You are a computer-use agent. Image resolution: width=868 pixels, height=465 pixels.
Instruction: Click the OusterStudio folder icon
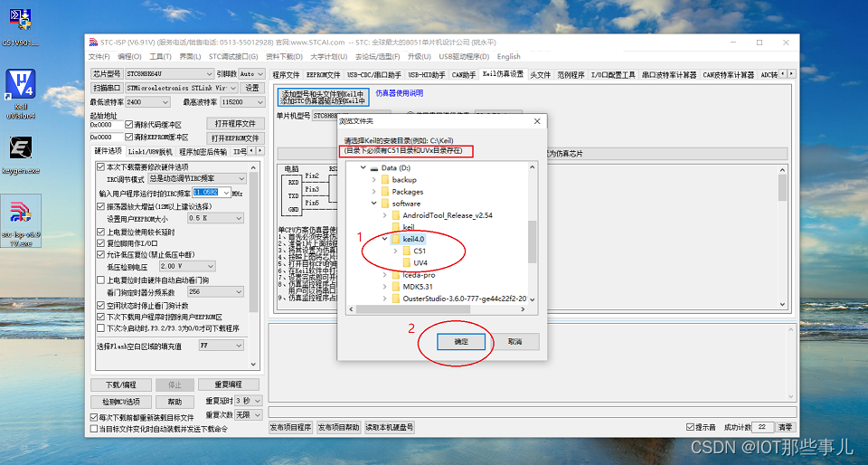tap(396, 299)
